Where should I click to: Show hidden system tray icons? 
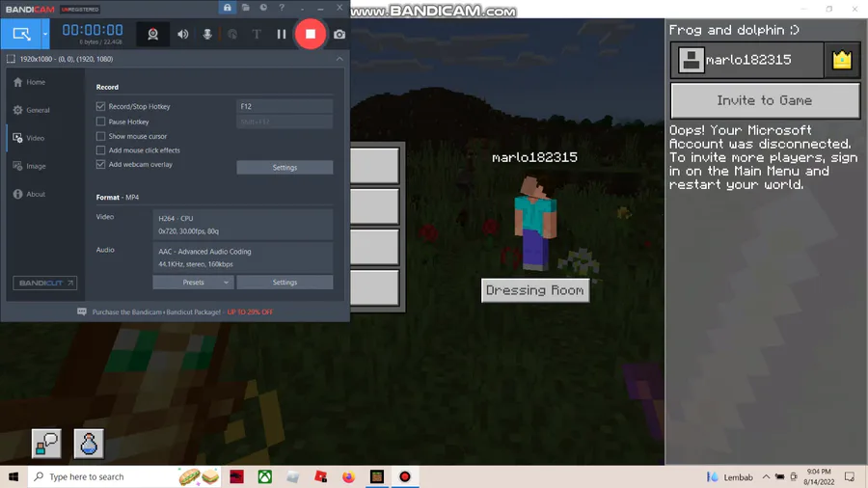click(766, 477)
